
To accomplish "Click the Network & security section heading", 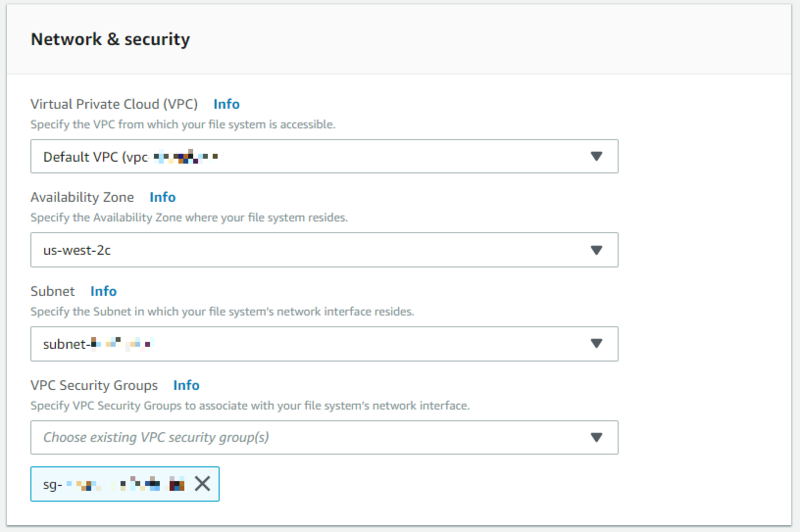I will 110,40.
